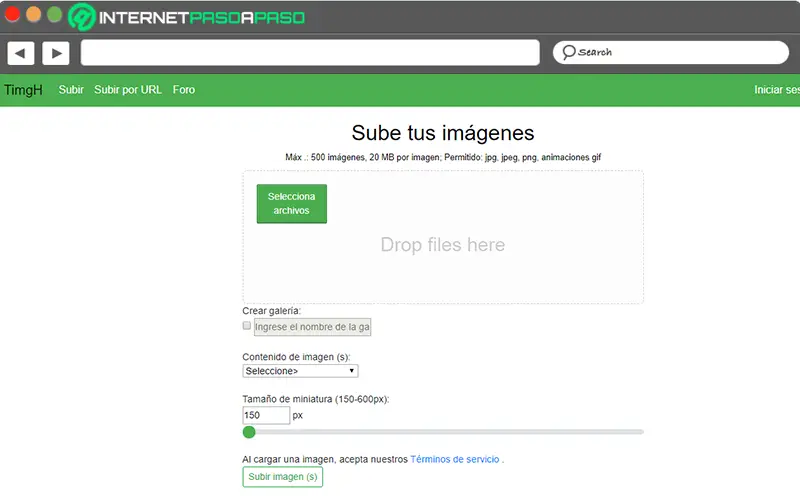Click the browser forward arrow button
The height and width of the screenshot is (500, 800).
click(56, 53)
